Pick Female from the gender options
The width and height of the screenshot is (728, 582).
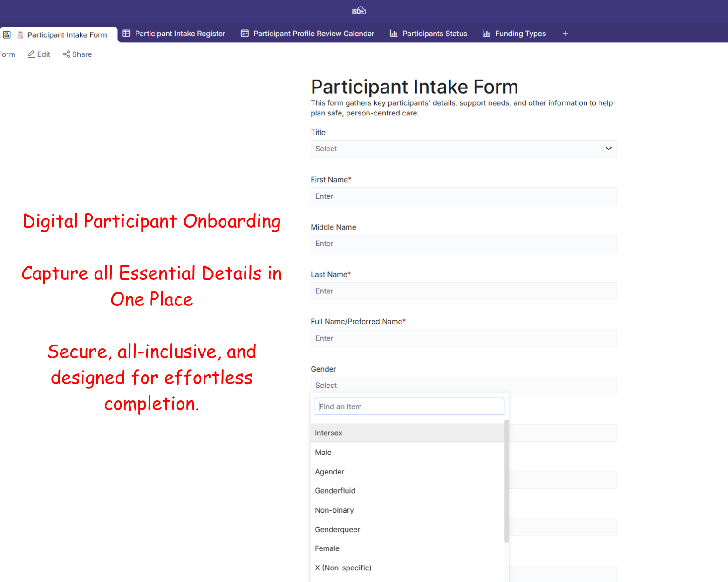point(327,548)
